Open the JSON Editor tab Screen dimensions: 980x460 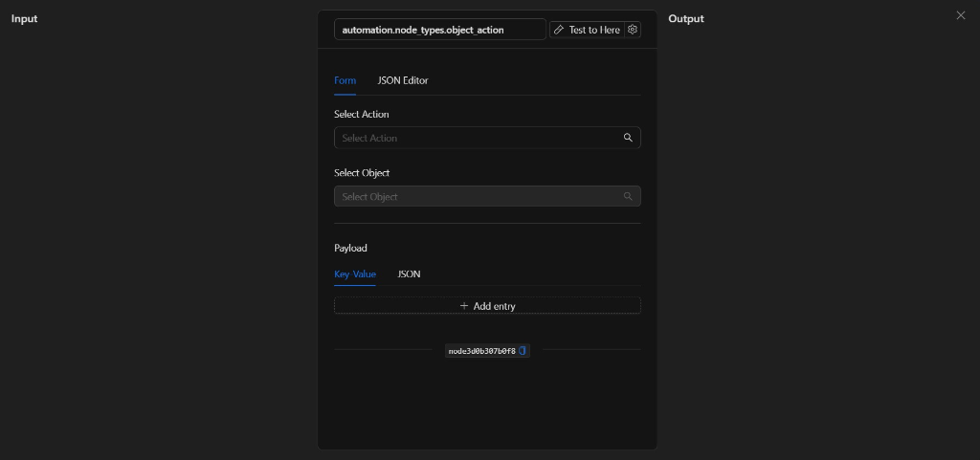coord(403,80)
